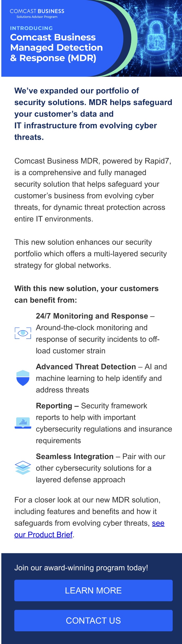This screenshot has height=644, width=182.
Task: Click the 'Seamless Integration' heading
Action: coord(75,456)
